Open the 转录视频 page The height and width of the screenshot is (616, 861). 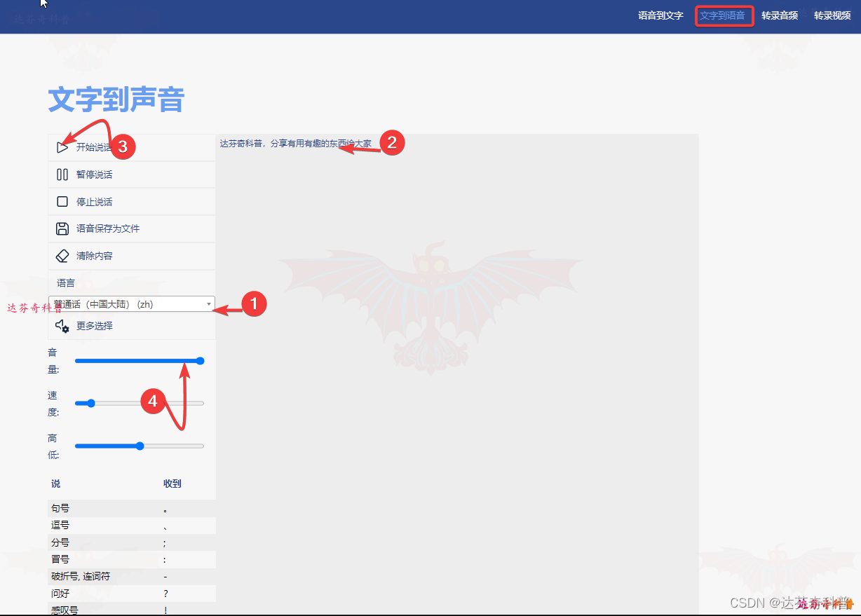832,15
